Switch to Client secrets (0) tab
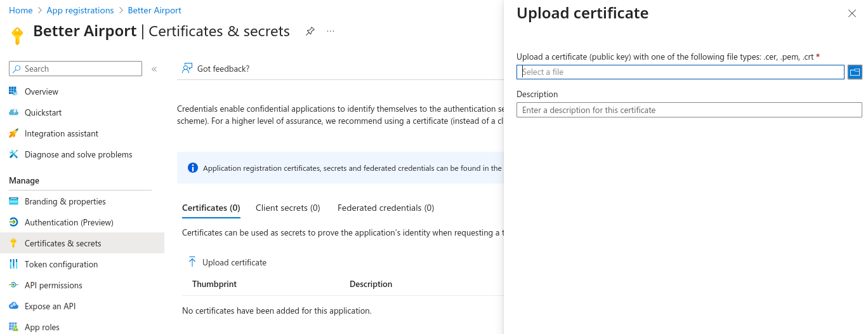The height and width of the screenshot is (334, 868). pos(288,208)
